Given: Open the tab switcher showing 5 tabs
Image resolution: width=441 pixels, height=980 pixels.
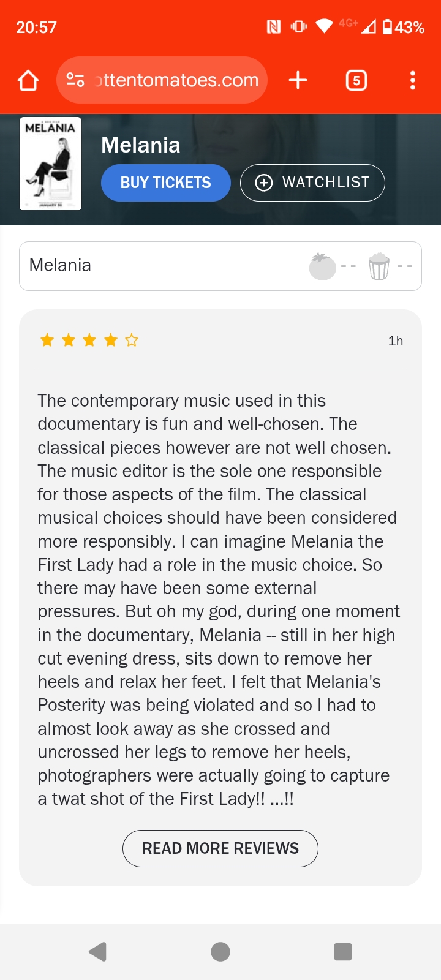Looking at the screenshot, I should [x=356, y=80].
